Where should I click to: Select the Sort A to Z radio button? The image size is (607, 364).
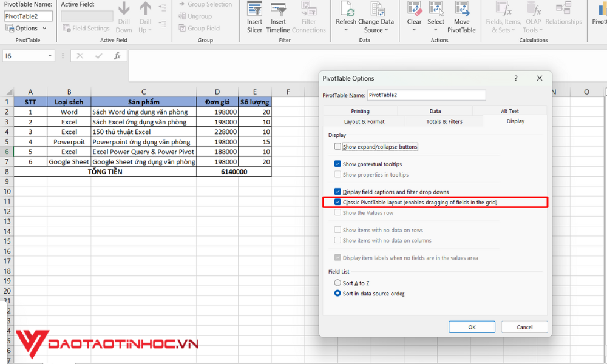click(338, 283)
